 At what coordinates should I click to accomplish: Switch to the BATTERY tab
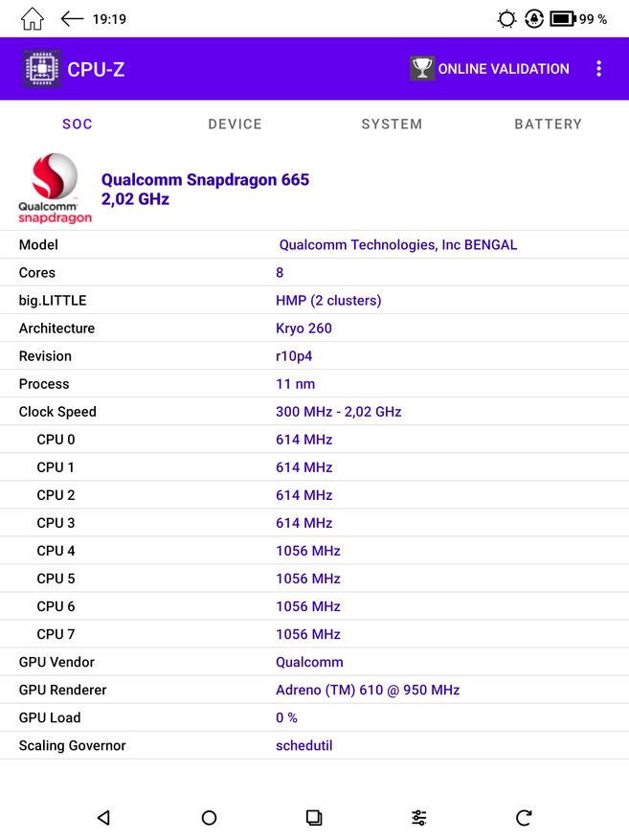(x=548, y=124)
